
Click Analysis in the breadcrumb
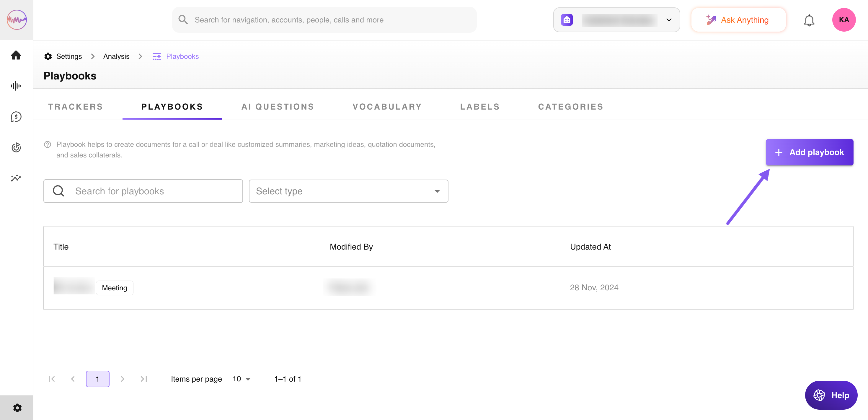[x=116, y=56]
